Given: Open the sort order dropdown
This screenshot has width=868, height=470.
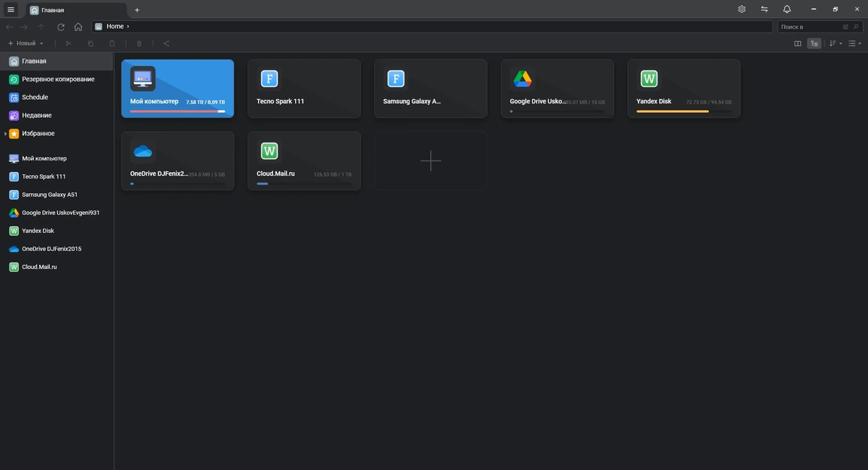Looking at the screenshot, I should [x=835, y=43].
